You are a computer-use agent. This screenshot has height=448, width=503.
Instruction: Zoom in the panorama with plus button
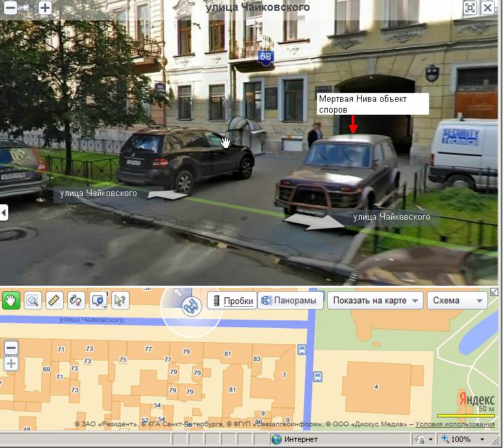pos(45,8)
